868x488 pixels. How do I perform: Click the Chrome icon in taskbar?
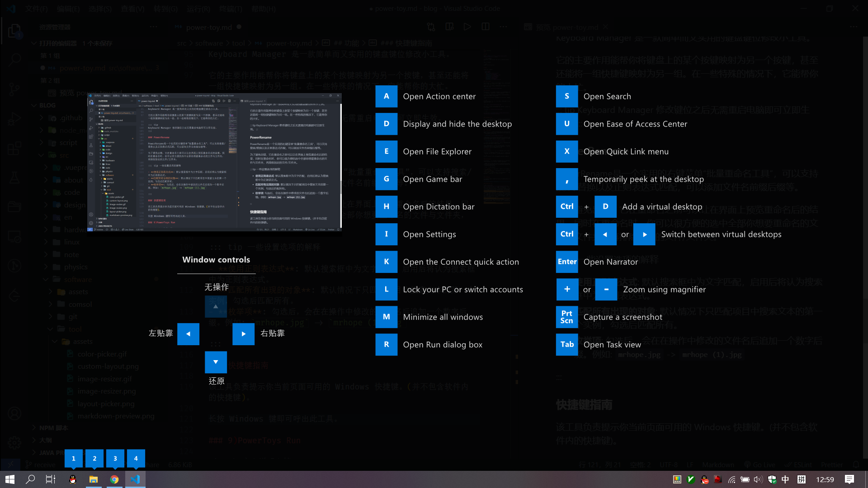(114, 479)
